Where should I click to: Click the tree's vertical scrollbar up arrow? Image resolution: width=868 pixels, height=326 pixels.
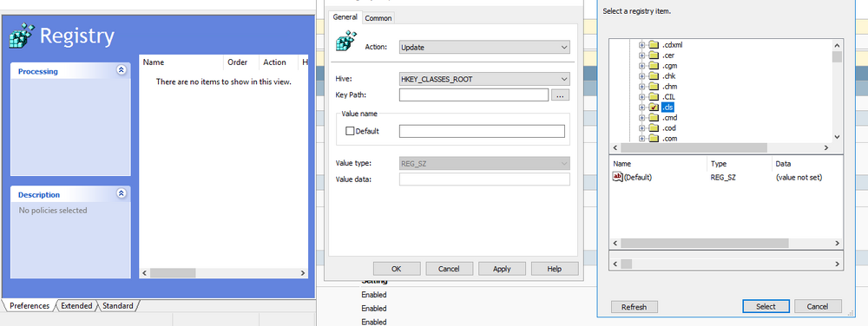pyautogui.click(x=837, y=45)
